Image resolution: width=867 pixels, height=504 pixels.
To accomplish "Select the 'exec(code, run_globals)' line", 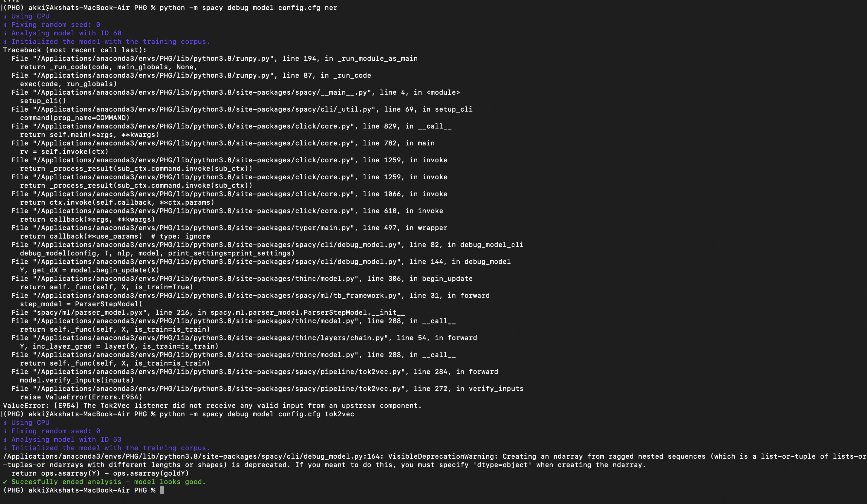I will coord(68,84).
